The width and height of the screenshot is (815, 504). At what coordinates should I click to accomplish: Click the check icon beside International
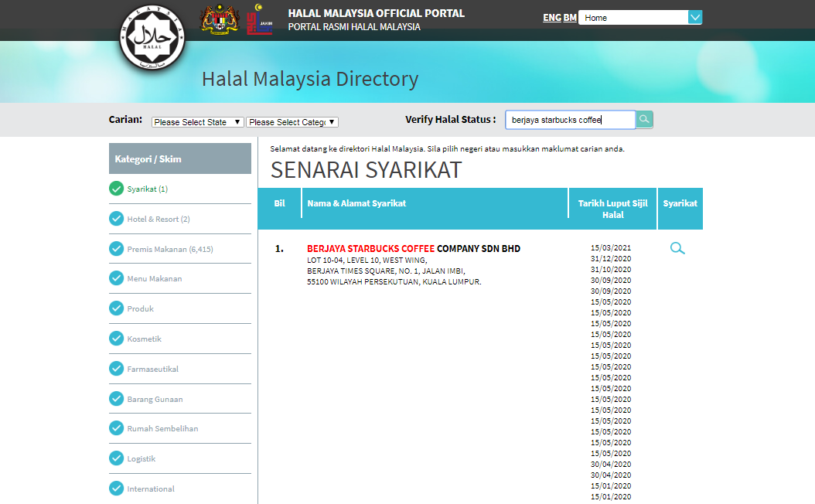pyautogui.click(x=117, y=489)
